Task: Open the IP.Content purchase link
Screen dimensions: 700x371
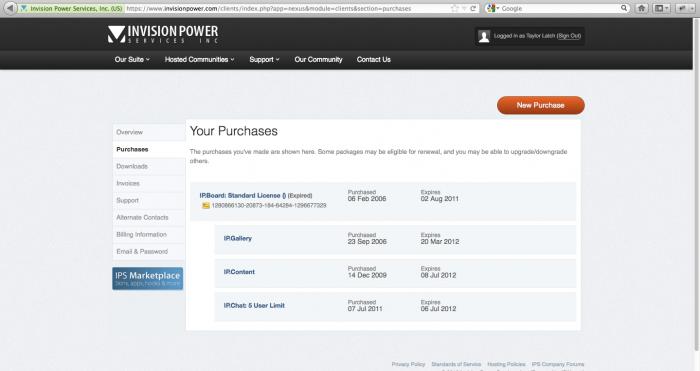Action: [x=239, y=272]
